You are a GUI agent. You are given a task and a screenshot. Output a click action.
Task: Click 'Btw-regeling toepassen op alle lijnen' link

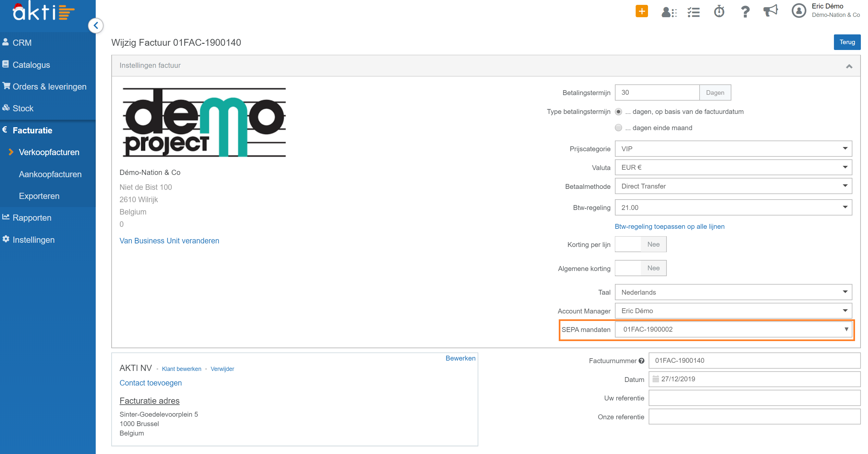click(x=669, y=227)
